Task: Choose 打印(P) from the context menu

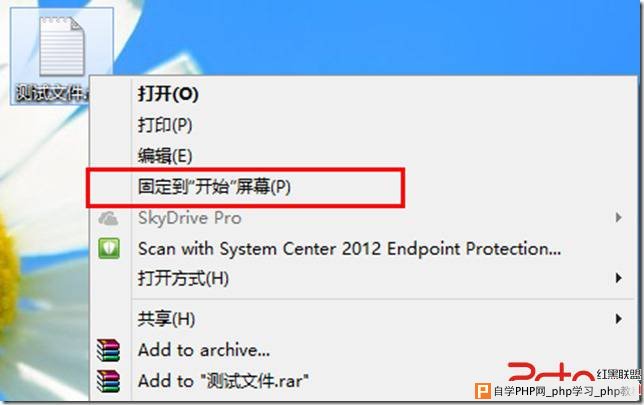Action: coord(363,125)
